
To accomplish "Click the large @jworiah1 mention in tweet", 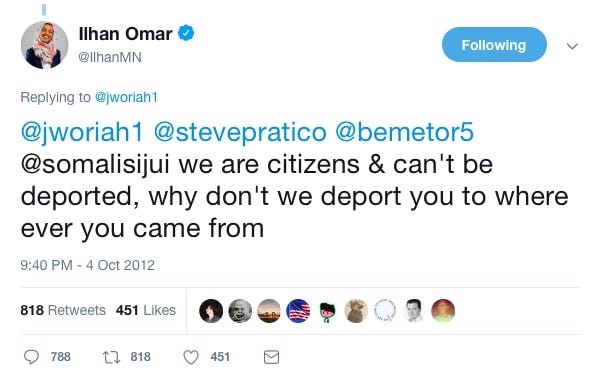I will tap(82, 133).
